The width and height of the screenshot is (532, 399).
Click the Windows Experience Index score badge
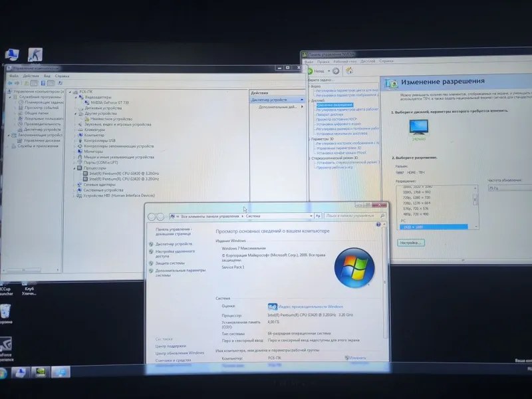point(273,307)
